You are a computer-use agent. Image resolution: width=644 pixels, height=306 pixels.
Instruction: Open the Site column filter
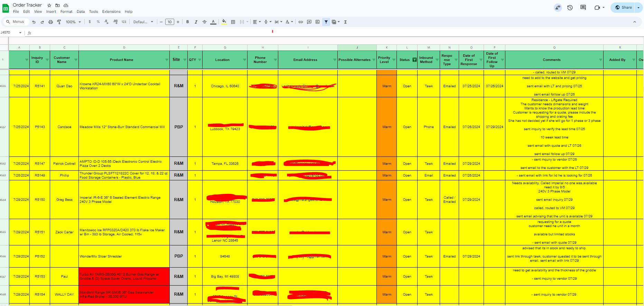coord(185,60)
